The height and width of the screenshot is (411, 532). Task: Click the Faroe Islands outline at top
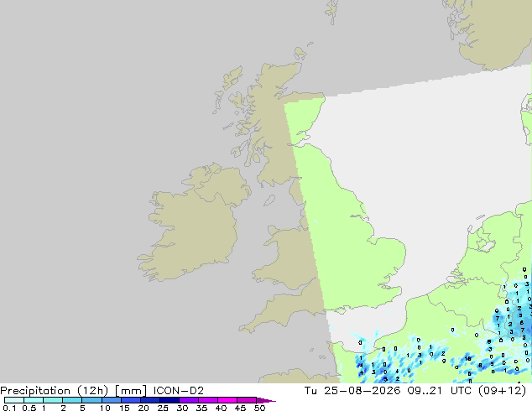[x=332, y=11]
